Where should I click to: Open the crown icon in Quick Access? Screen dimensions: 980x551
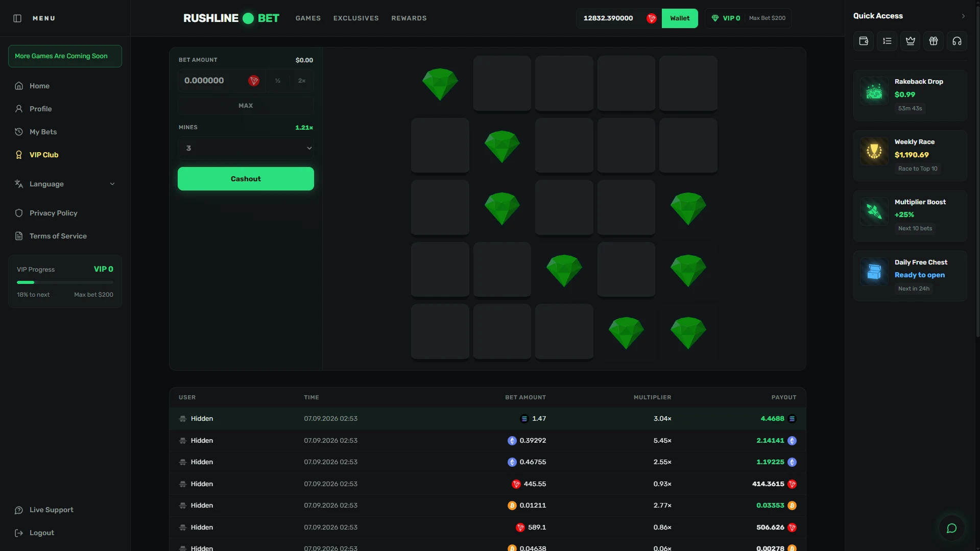910,41
